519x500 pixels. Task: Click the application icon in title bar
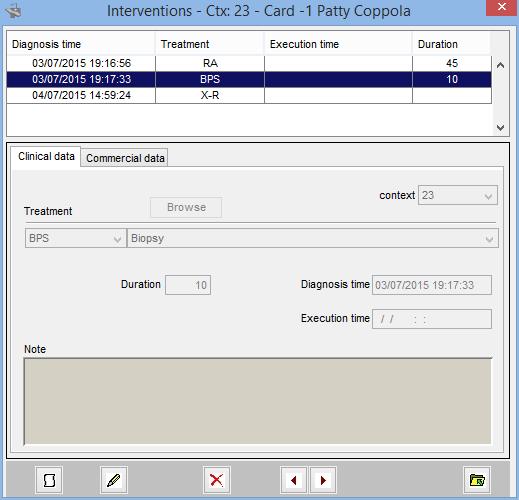click(x=14, y=11)
